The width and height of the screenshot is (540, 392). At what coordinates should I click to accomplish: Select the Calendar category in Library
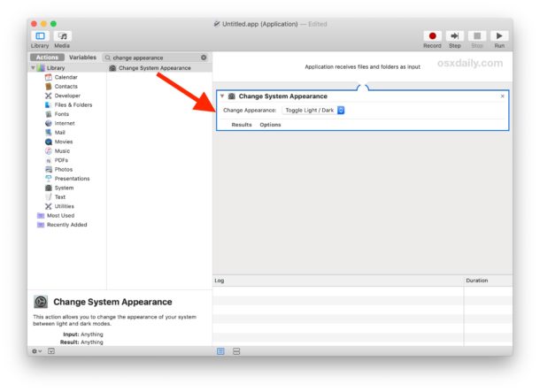tap(66, 77)
